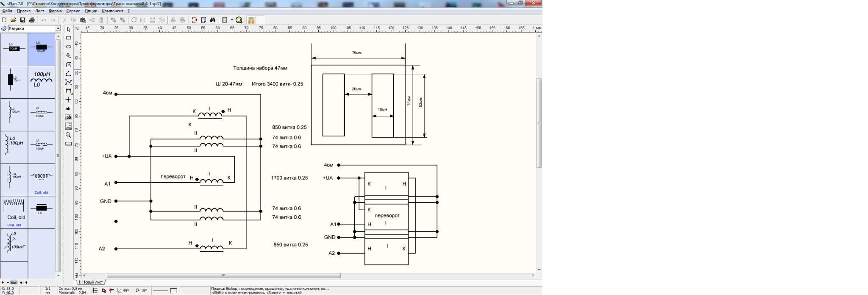Select the 'ab|' text tool
Screen dimensions: 868x295
click(x=69, y=109)
